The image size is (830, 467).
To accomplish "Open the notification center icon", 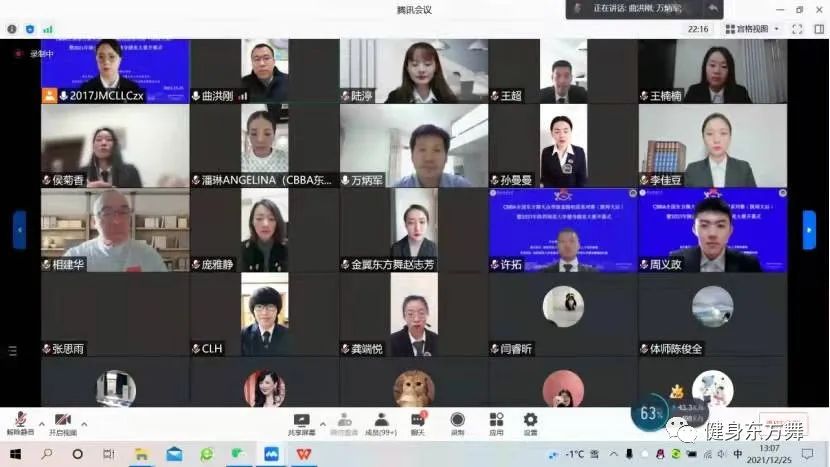I will pos(807,454).
